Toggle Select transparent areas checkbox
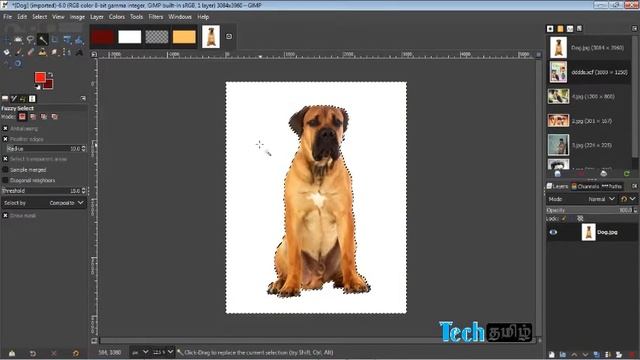This screenshot has height=360, width=640. pyautogui.click(x=5, y=159)
